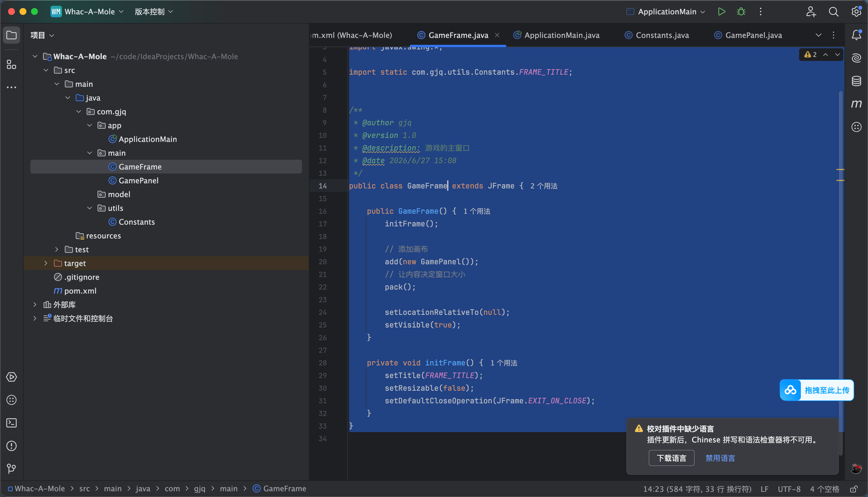This screenshot has height=497, width=868.
Task: Open the Project tool window folder icon
Action: click(11, 35)
